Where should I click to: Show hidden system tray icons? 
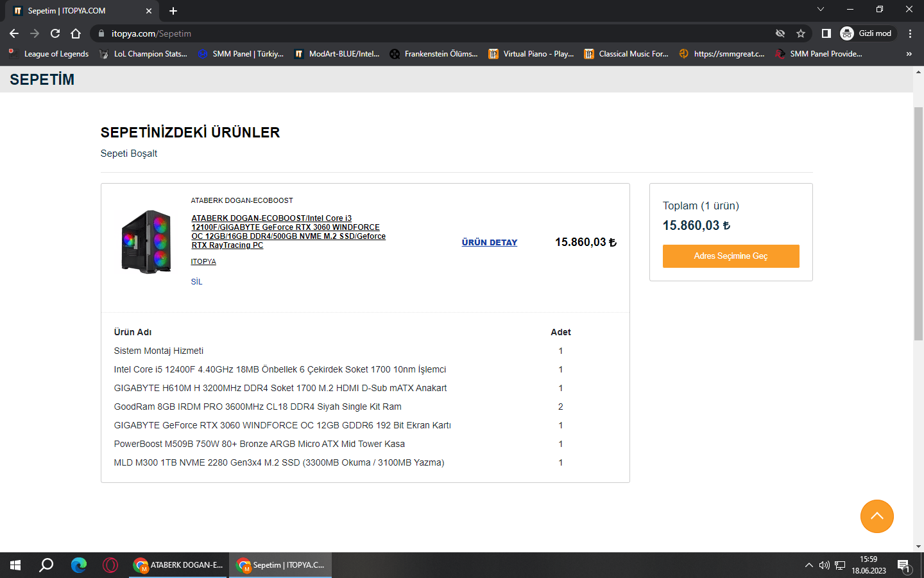point(809,565)
